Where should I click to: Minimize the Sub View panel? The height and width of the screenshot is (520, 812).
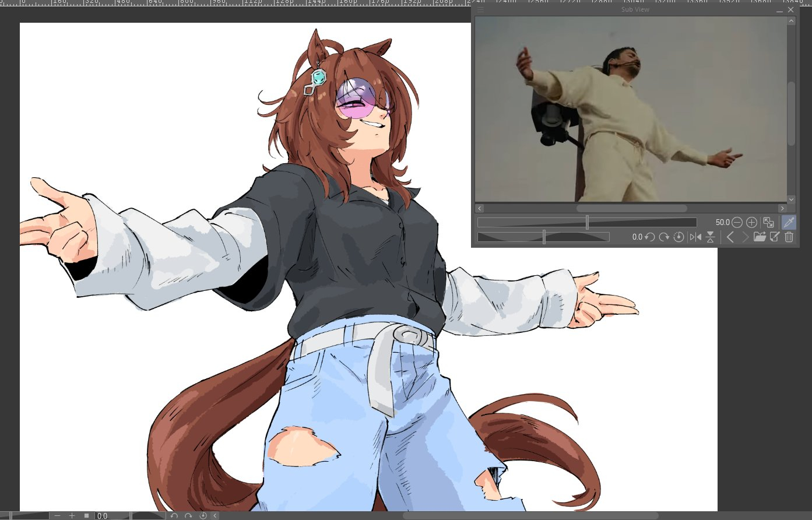pyautogui.click(x=779, y=10)
